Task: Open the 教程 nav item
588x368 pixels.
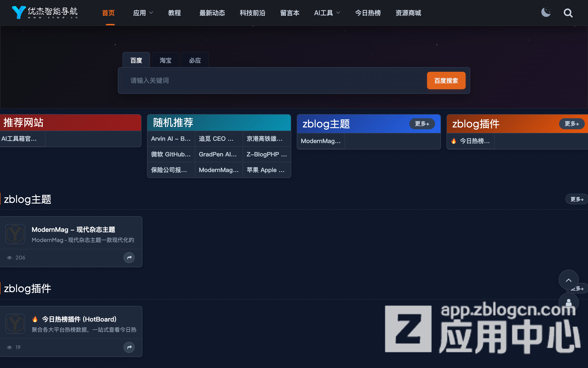Action: (x=175, y=13)
